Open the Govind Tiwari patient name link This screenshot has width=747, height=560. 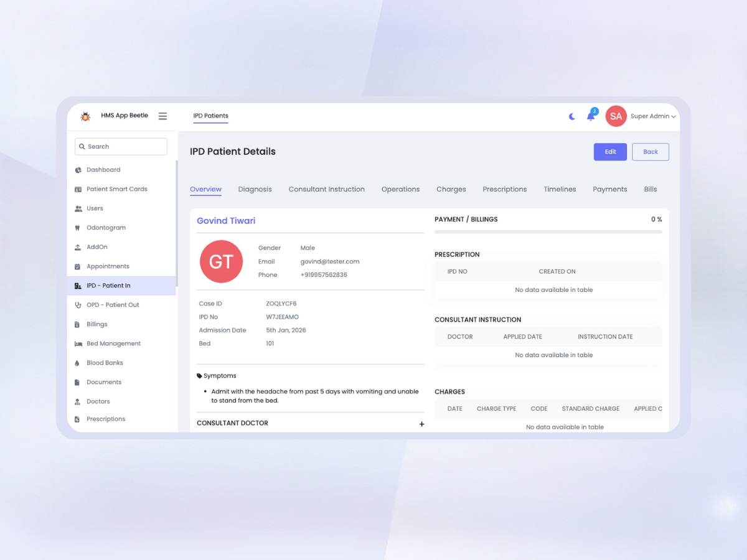point(226,221)
